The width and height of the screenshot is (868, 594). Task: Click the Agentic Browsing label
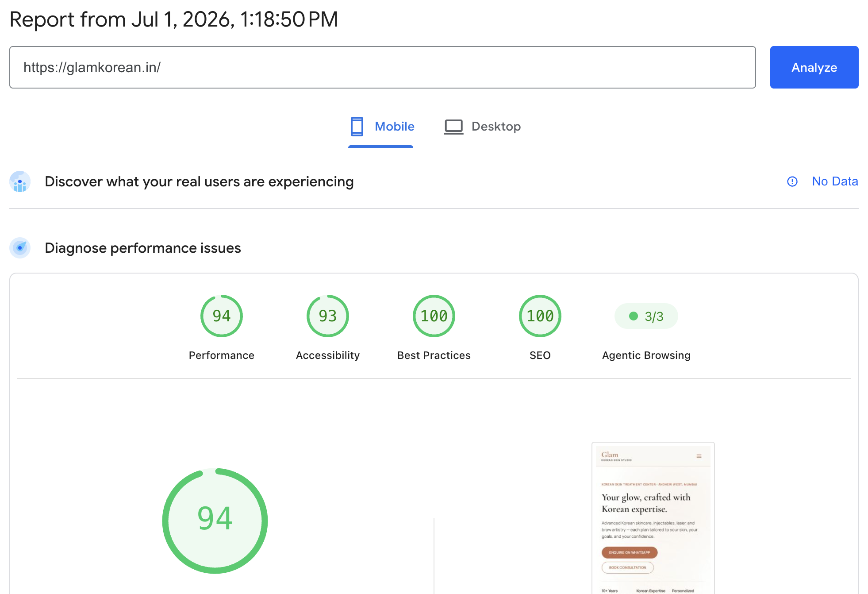646,355
